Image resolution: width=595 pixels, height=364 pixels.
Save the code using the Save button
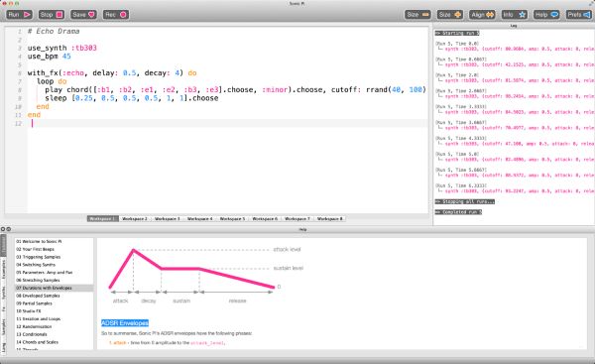[x=83, y=15]
